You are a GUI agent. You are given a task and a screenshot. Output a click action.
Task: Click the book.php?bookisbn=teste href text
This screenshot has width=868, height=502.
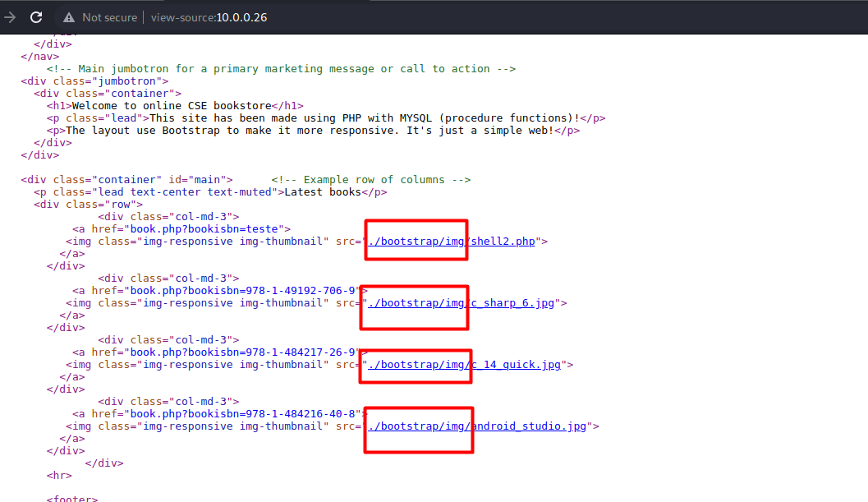point(204,229)
